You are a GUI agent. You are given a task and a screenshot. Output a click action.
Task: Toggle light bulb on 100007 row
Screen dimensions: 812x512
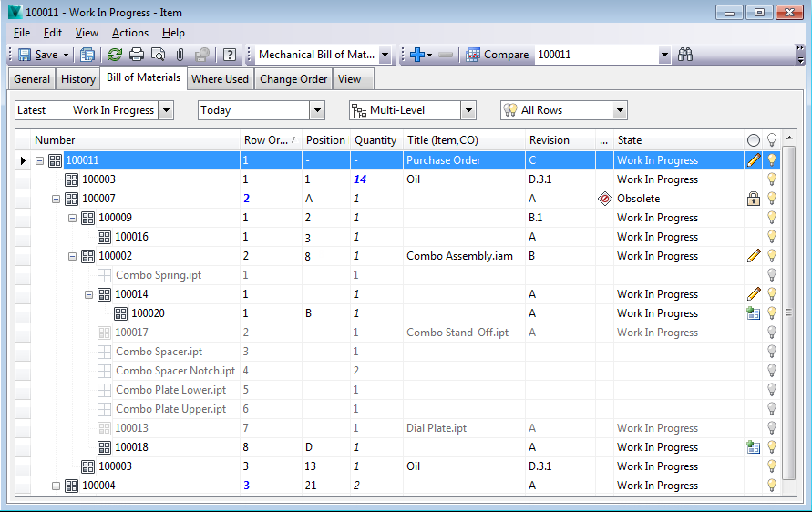tap(772, 199)
